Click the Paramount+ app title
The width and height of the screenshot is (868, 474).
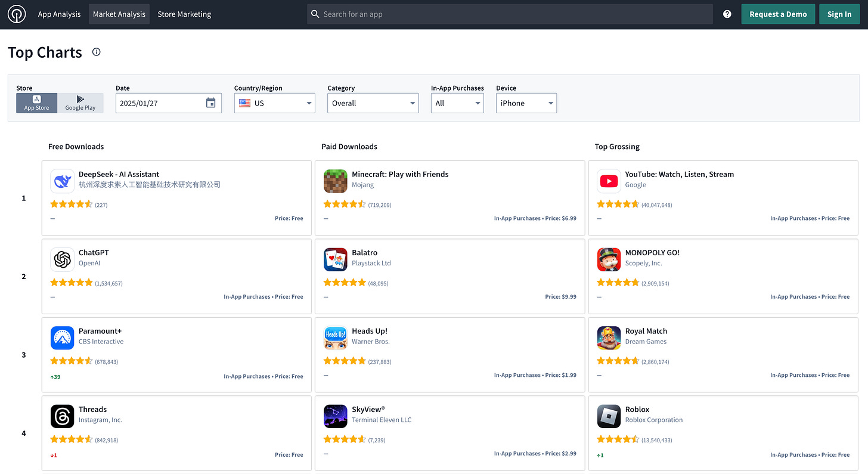(x=100, y=331)
